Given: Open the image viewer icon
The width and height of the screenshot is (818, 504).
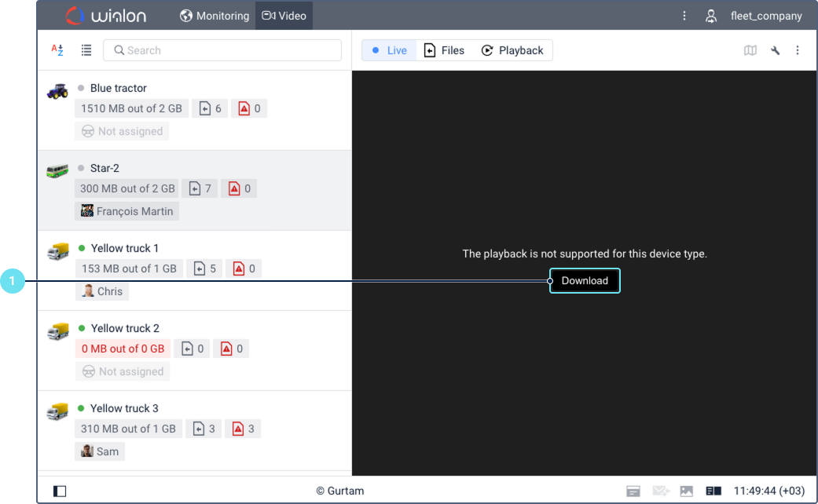Looking at the screenshot, I should pos(687,491).
